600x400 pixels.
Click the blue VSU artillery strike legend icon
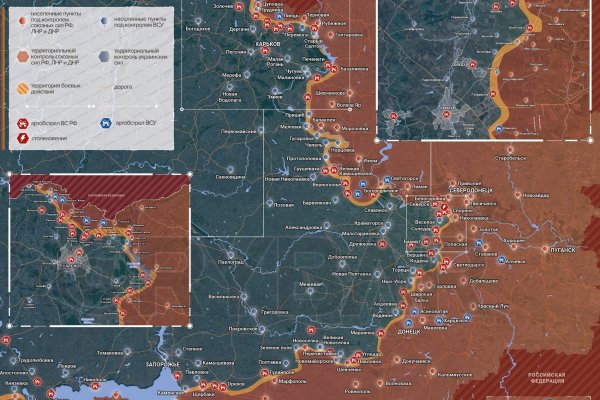[104, 121]
